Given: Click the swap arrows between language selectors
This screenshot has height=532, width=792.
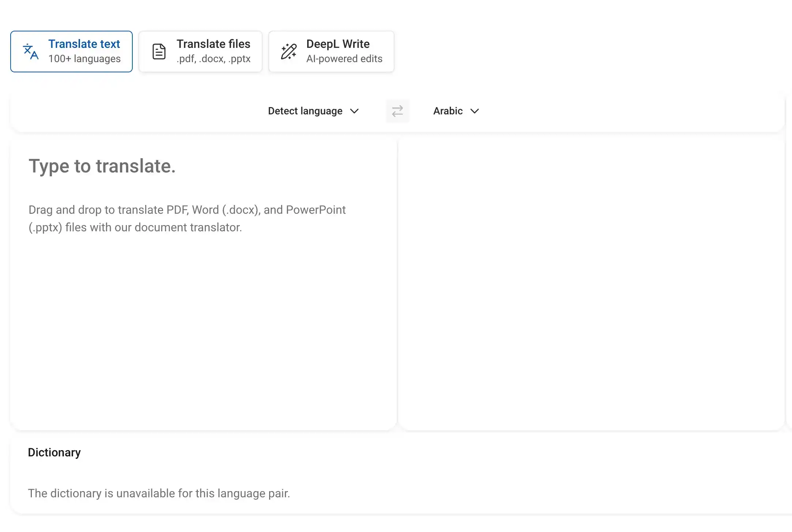Looking at the screenshot, I should click(397, 111).
